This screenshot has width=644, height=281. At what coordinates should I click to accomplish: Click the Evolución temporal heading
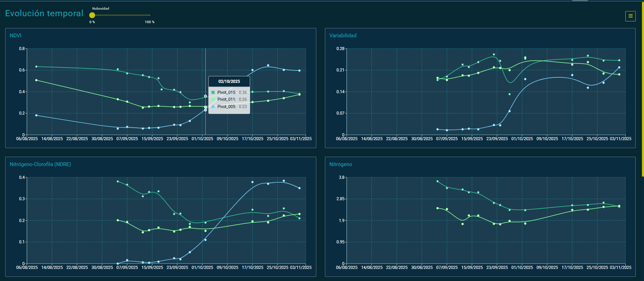coord(44,13)
